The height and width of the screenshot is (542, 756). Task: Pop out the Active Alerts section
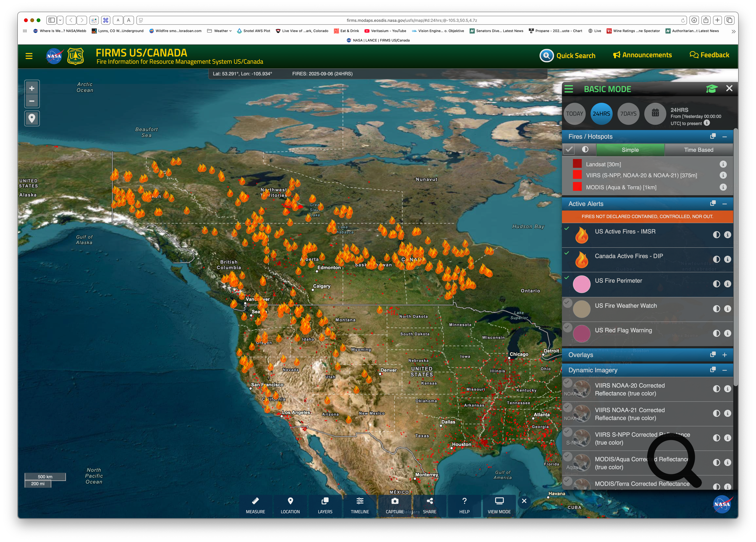point(713,203)
